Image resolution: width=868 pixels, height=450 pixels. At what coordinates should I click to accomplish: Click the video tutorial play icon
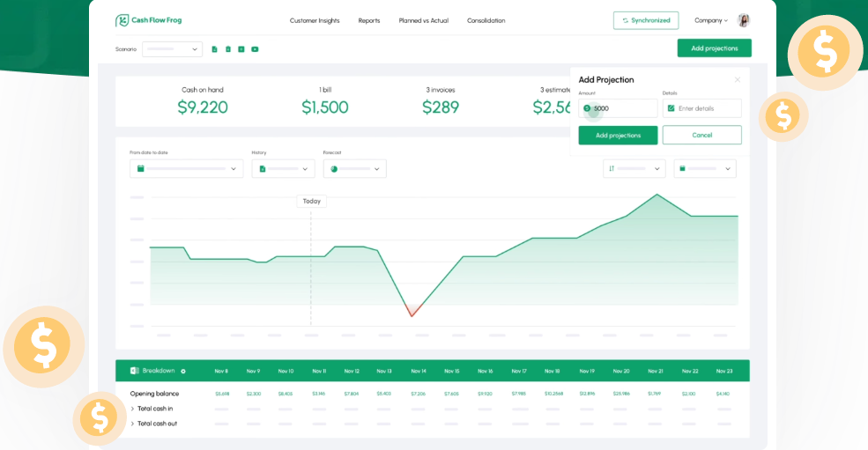[x=255, y=49]
